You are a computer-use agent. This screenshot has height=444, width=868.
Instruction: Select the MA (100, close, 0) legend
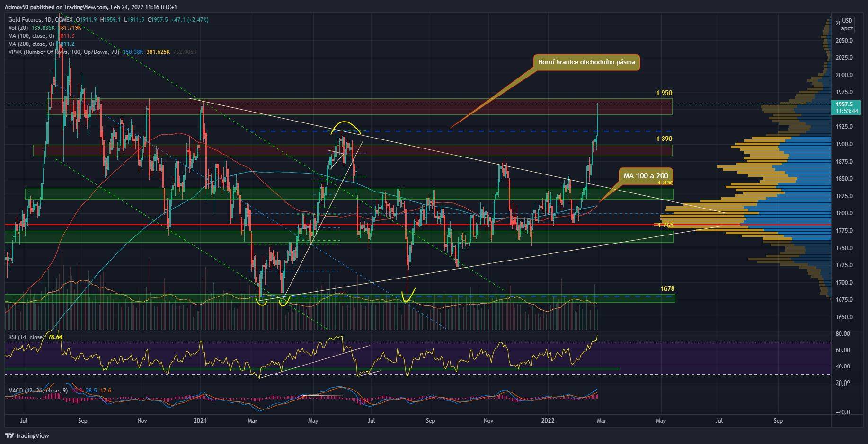point(32,36)
